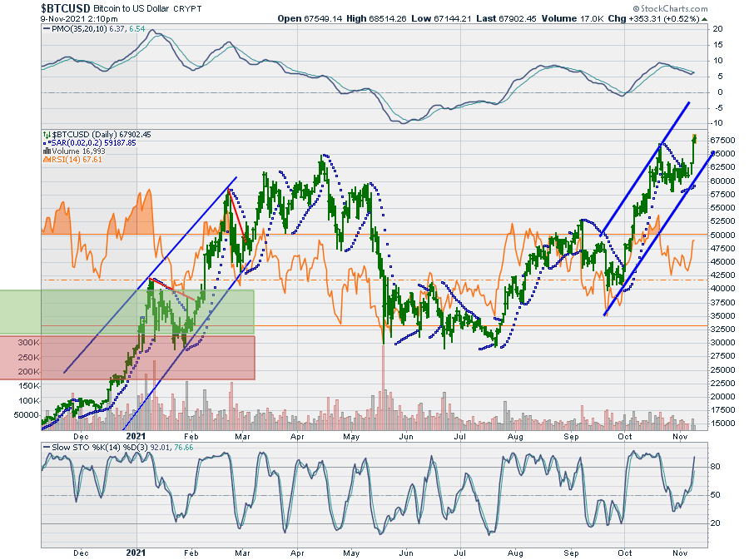Click the Volume bars legend icon
The height and width of the screenshot is (560, 749).
45,151
